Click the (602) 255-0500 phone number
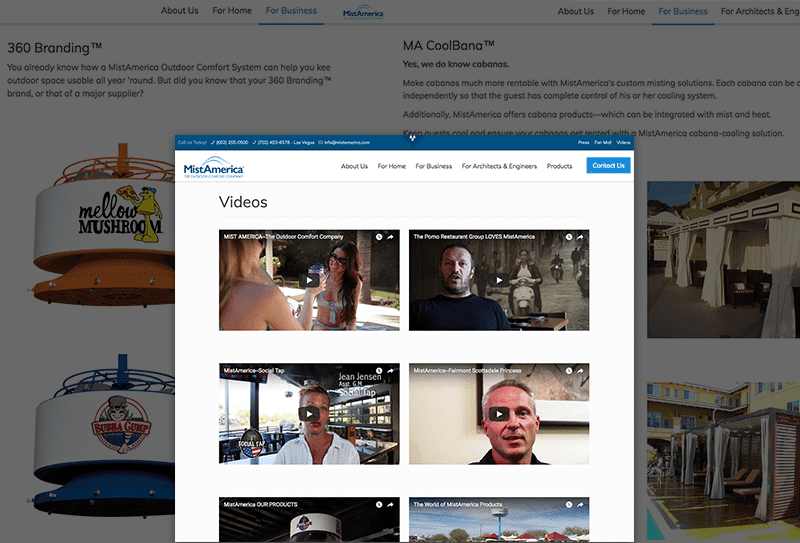Viewport: 800px width, 543px height. pos(230,142)
